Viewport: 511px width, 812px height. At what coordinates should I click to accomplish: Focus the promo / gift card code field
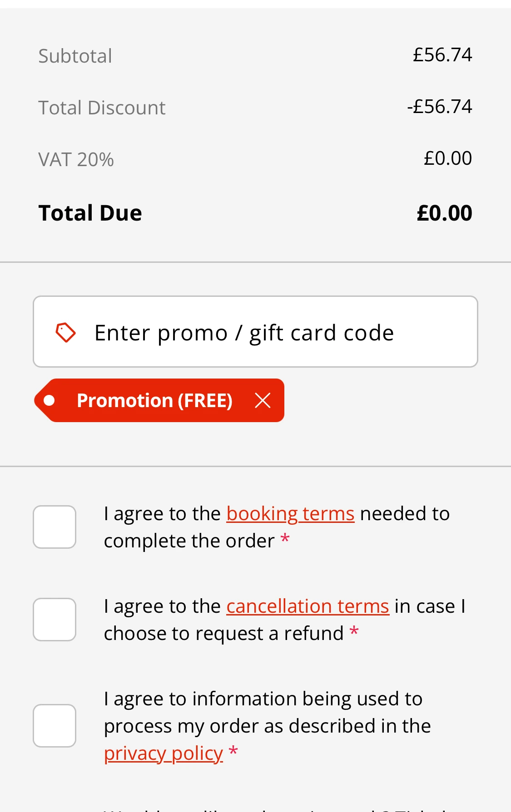(x=273, y=333)
